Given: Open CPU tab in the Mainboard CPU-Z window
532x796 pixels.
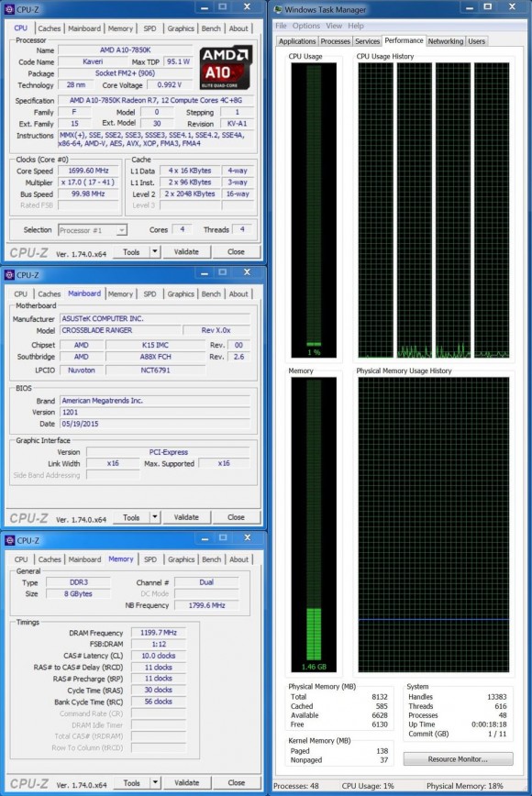Looking at the screenshot, I should click(21, 294).
